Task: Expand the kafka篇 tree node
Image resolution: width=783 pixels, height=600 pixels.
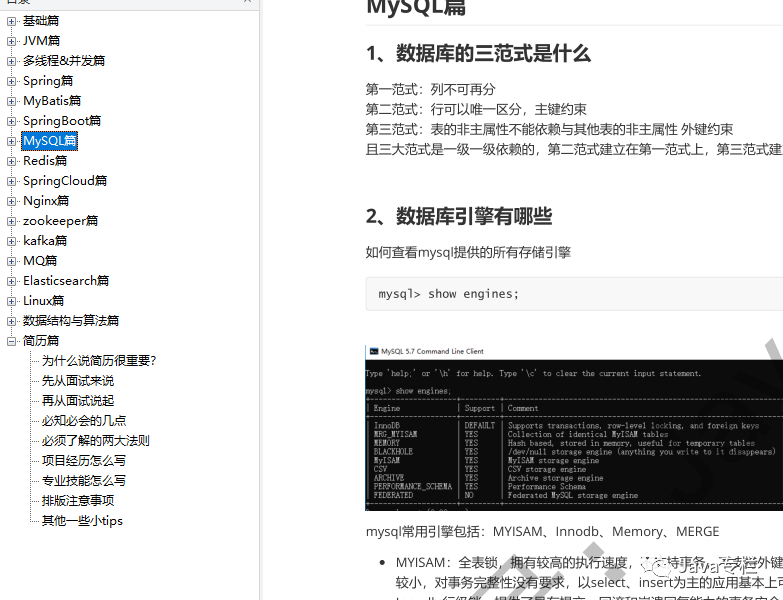Action: pos(11,241)
